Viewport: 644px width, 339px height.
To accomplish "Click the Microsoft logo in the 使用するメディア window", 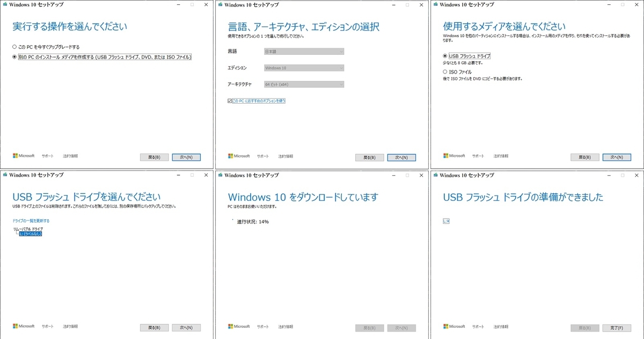I will (454, 156).
